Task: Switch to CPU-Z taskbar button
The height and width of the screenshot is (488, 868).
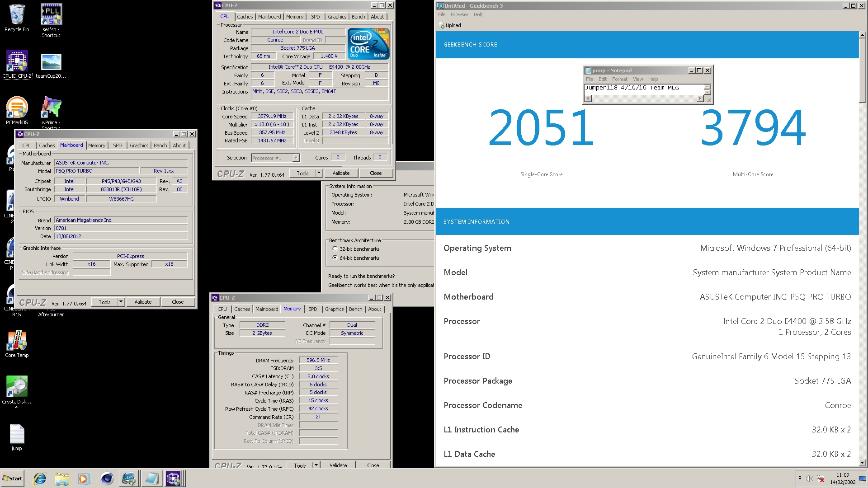Action: pos(174,479)
